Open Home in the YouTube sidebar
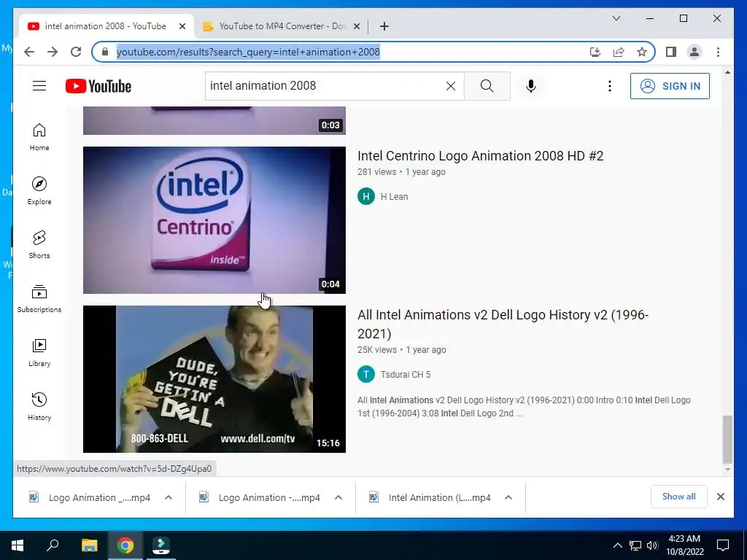 [x=39, y=137]
